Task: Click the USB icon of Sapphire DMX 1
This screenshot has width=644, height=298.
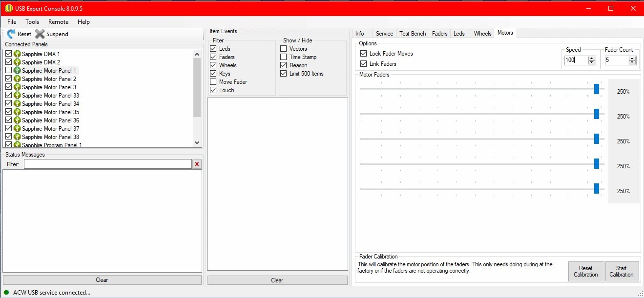Action: coord(17,54)
